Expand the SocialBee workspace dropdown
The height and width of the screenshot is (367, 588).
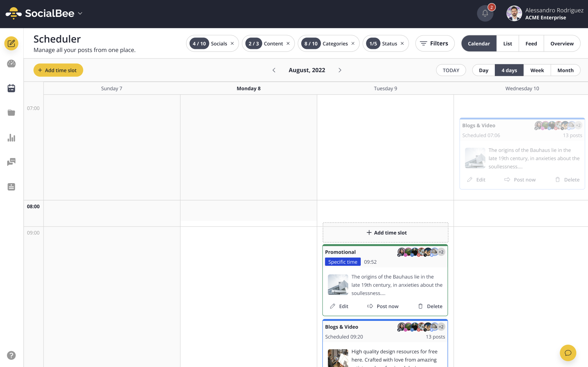[80, 13]
